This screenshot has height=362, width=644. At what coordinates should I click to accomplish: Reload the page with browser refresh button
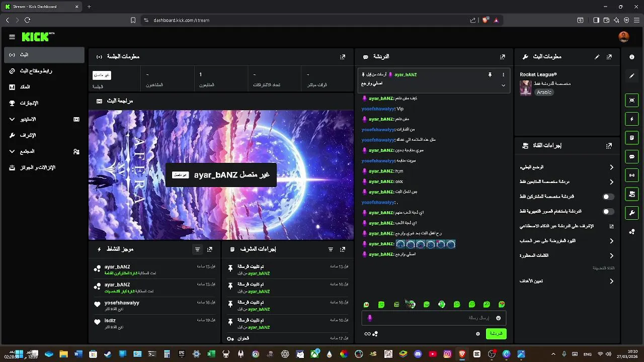pyautogui.click(x=27, y=20)
